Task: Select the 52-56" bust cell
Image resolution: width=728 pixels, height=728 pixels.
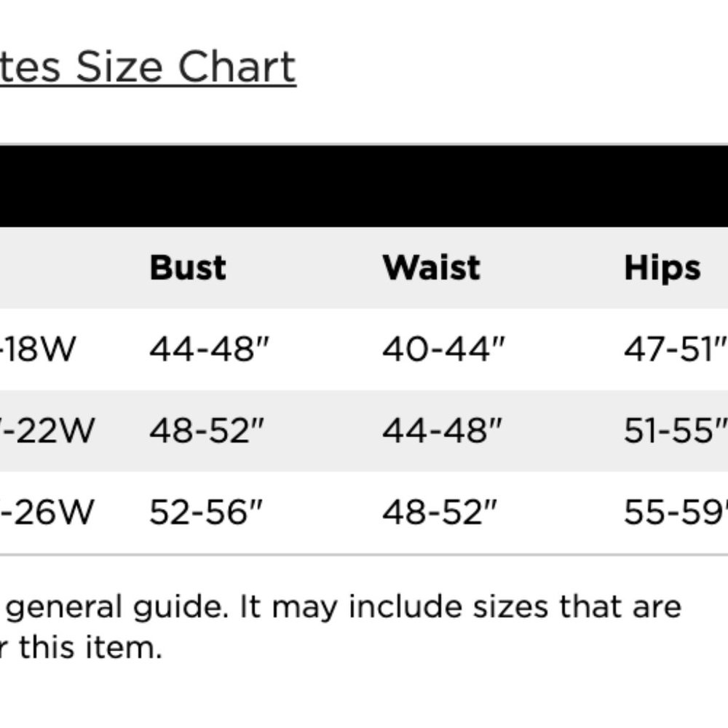Action: (x=206, y=513)
